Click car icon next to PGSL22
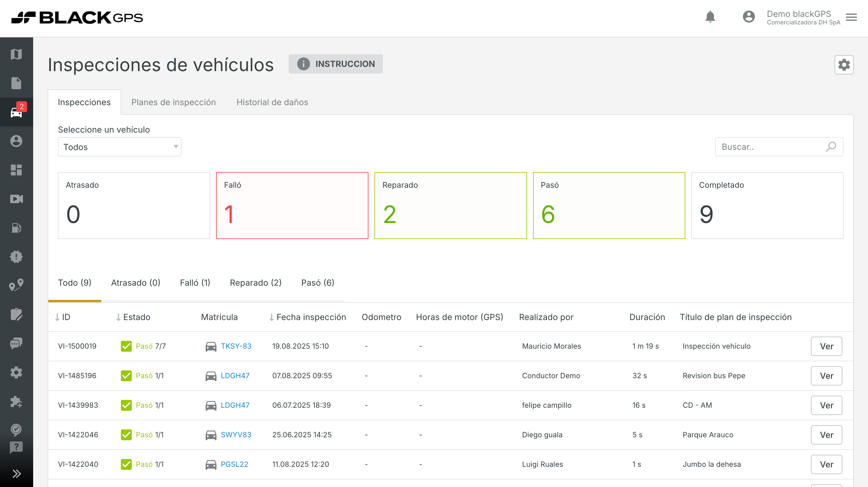This screenshot has height=487, width=868. 211,464
